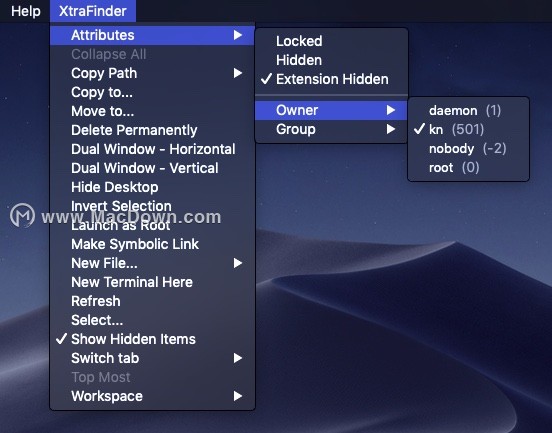Open the New File... submenu
This screenshot has width=552, height=433.
click(x=152, y=263)
